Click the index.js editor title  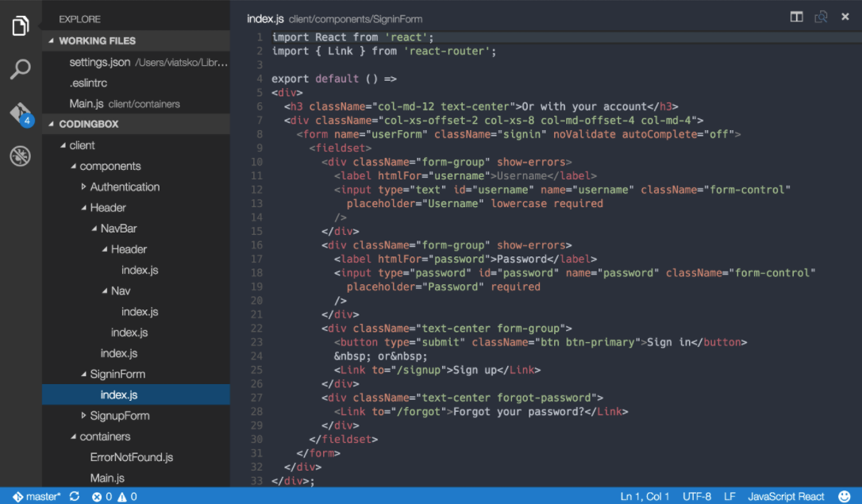(x=265, y=19)
